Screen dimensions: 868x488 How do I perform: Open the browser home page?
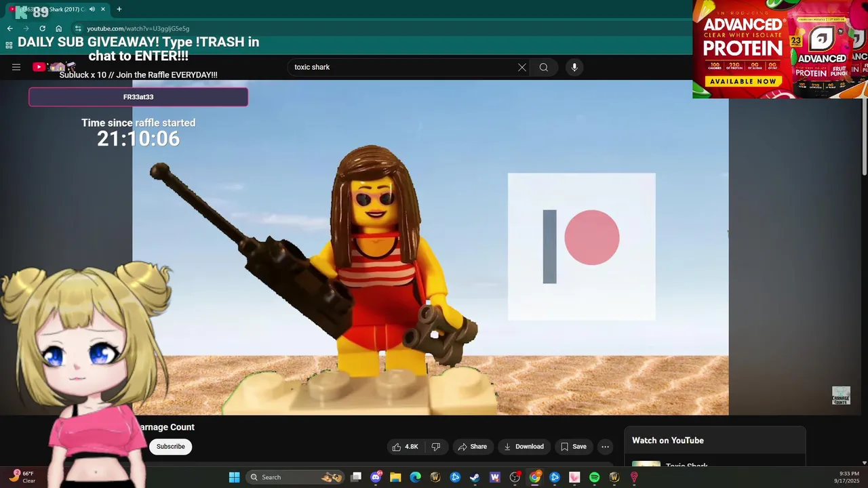[x=58, y=28]
